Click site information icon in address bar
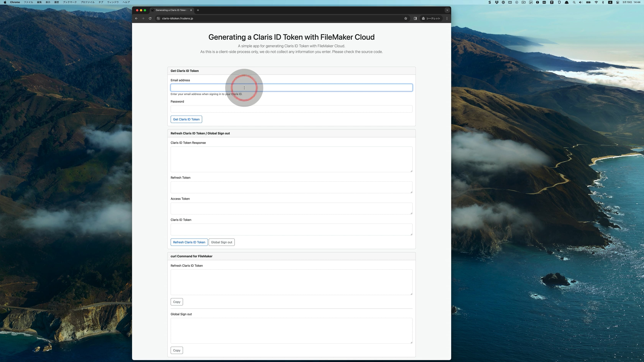644x362 pixels. tap(158, 18)
